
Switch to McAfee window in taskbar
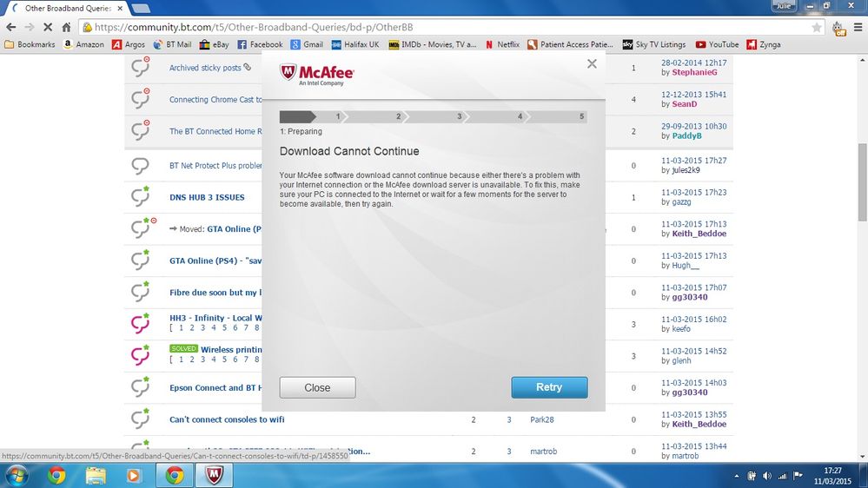point(214,475)
